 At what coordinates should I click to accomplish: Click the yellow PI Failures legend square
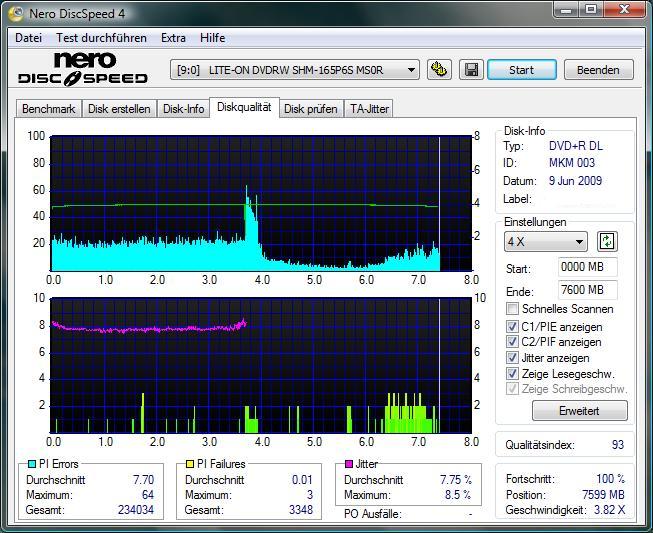pyautogui.click(x=190, y=464)
